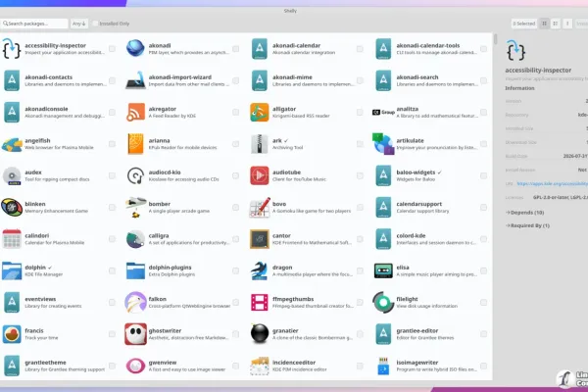The width and height of the screenshot is (588, 392).
Task: Click the blinken memory game icon
Action: tap(12, 208)
